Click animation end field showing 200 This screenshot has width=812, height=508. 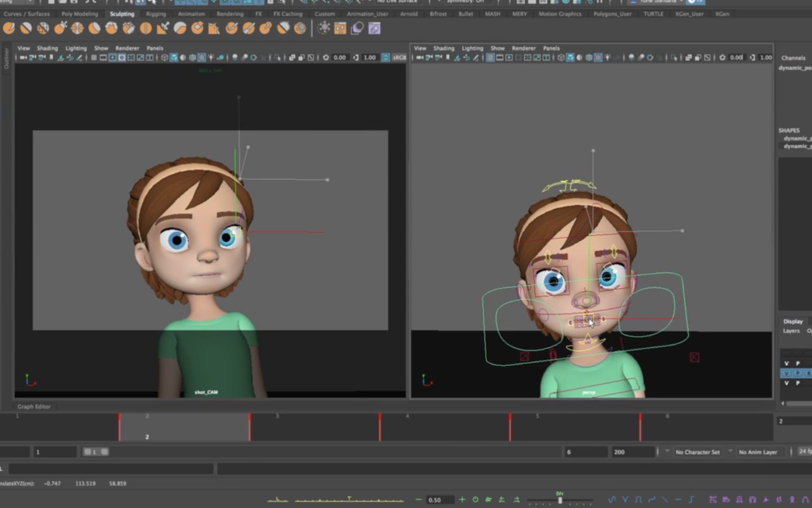point(634,452)
